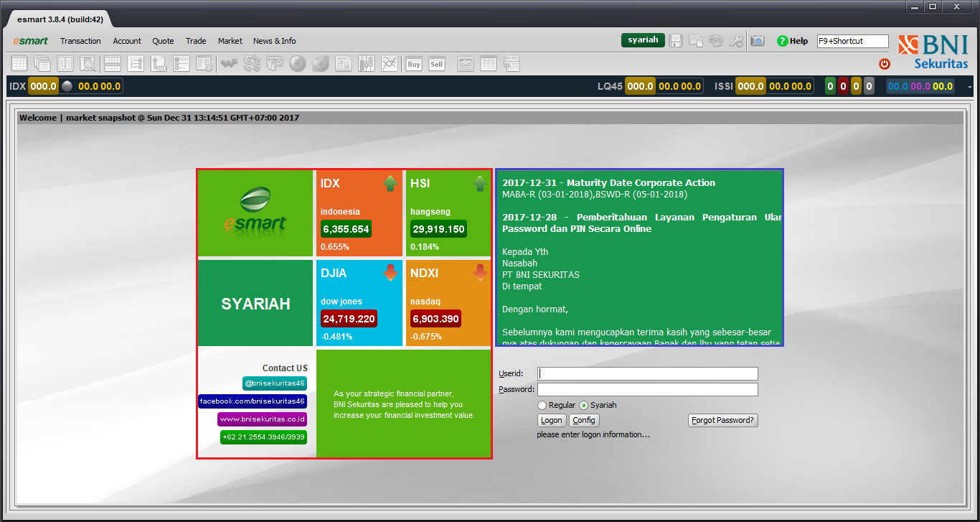Click the cash and coins icon
This screenshot has width=980, height=522.
(x=275, y=64)
